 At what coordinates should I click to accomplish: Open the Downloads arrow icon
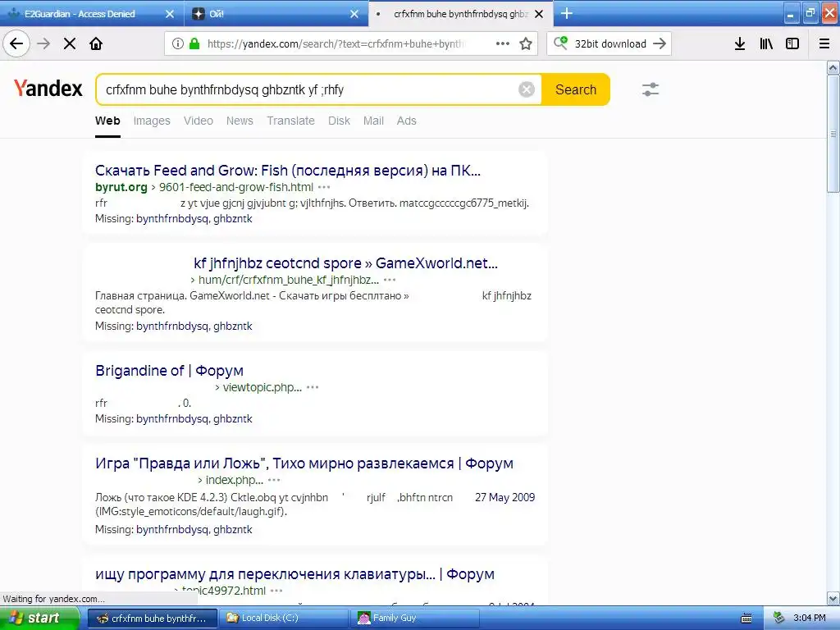coord(740,43)
